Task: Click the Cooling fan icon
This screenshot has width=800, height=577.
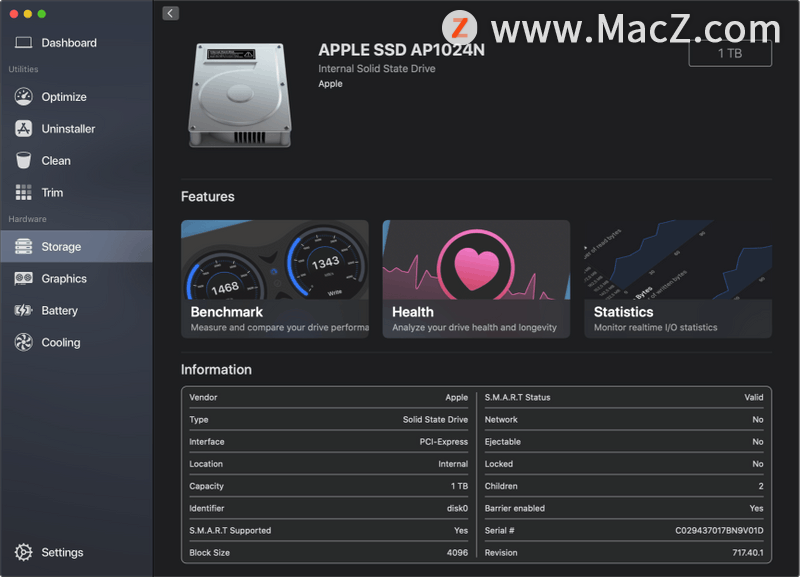Action: [23, 342]
